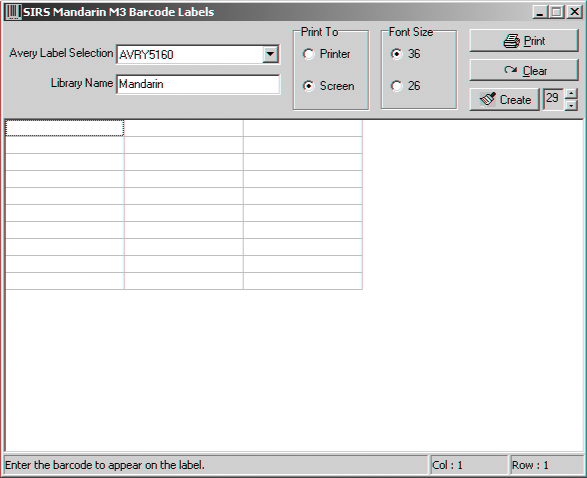
Task: Increase label count with up spinner arrow
Action: point(571,94)
